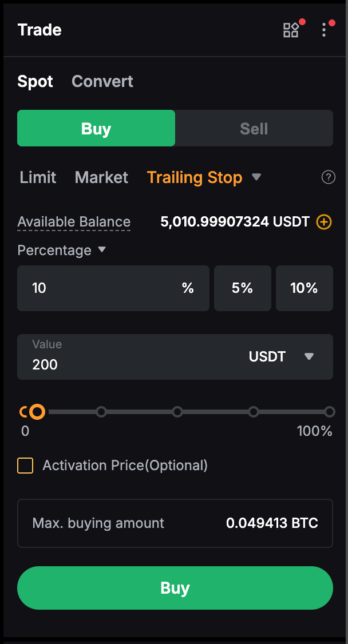This screenshot has height=644, width=348.
Task: Click the trailing percentage input field
Action: pyautogui.click(x=103, y=288)
